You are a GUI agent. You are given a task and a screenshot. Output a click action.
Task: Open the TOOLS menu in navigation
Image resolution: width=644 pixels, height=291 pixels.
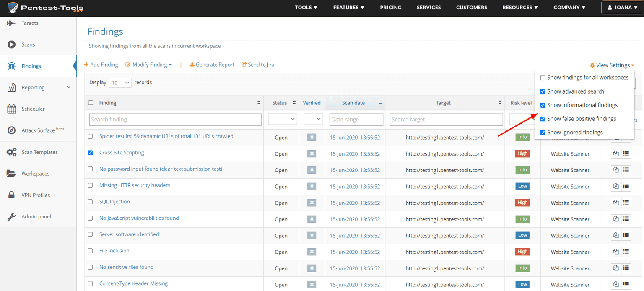tap(306, 8)
